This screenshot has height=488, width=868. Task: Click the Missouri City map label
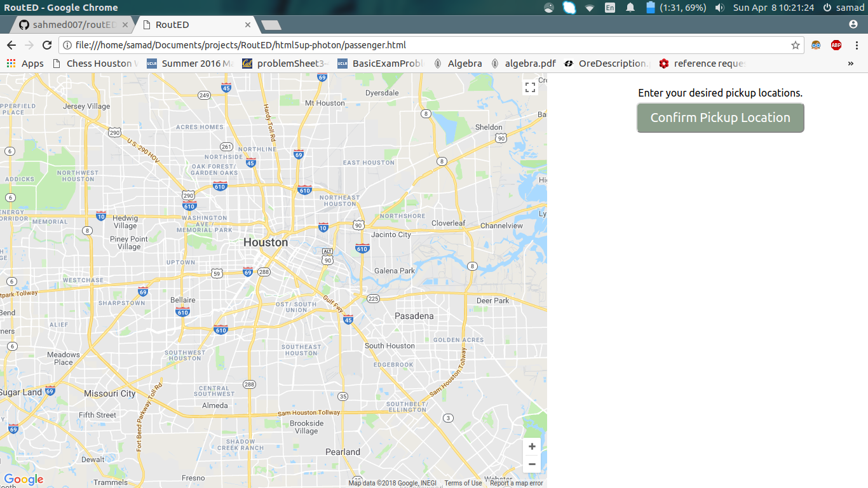tap(110, 393)
